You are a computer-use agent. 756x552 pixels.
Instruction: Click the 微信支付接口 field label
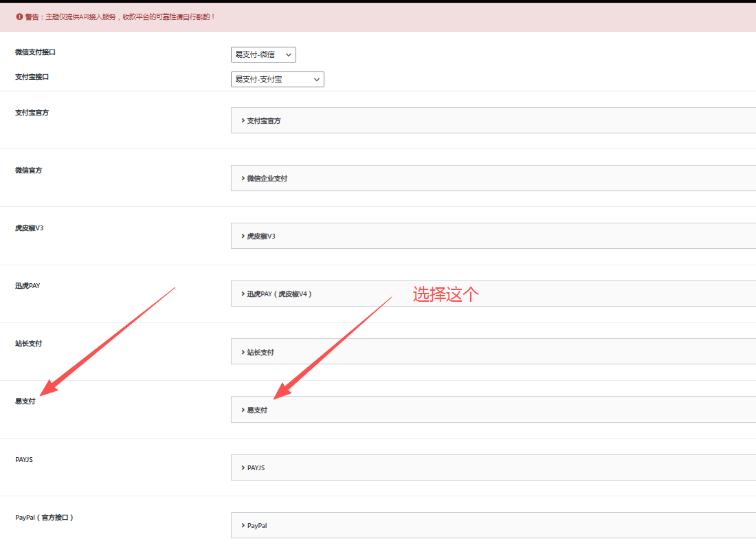(x=35, y=52)
